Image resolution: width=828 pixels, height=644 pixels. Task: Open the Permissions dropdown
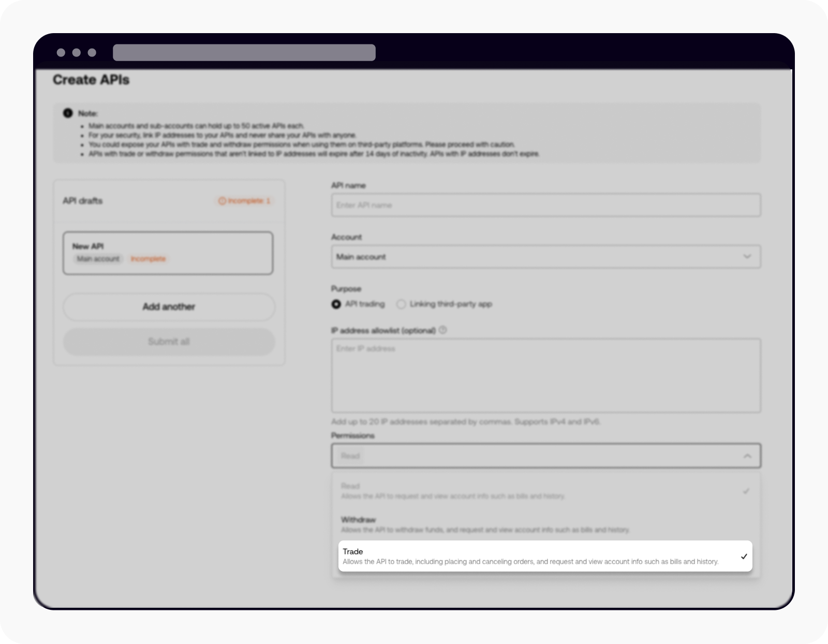545,456
